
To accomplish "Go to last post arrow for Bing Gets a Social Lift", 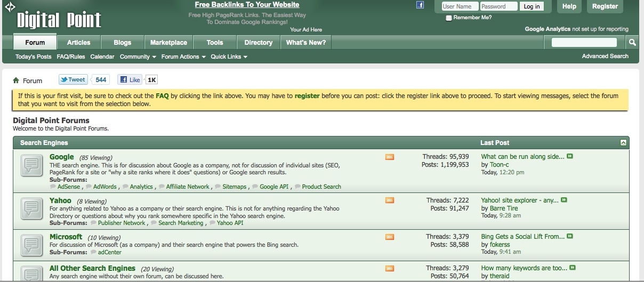I will tap(570, 236).
